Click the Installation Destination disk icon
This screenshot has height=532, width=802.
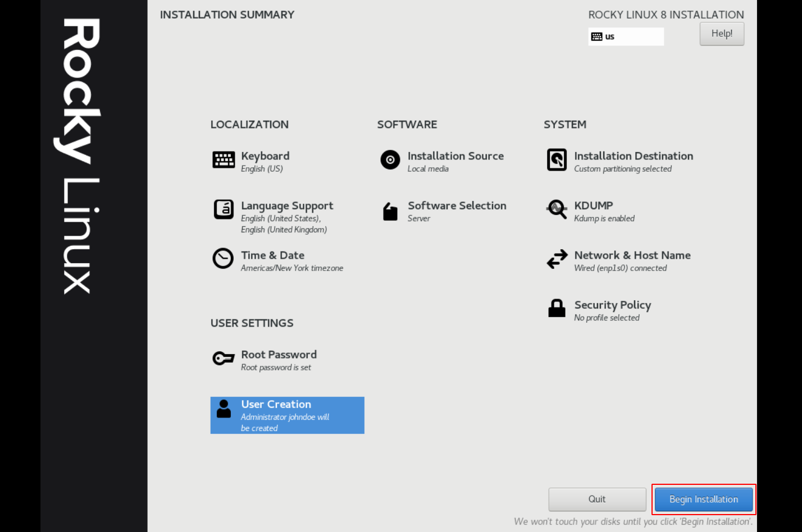tap(557, 160)
